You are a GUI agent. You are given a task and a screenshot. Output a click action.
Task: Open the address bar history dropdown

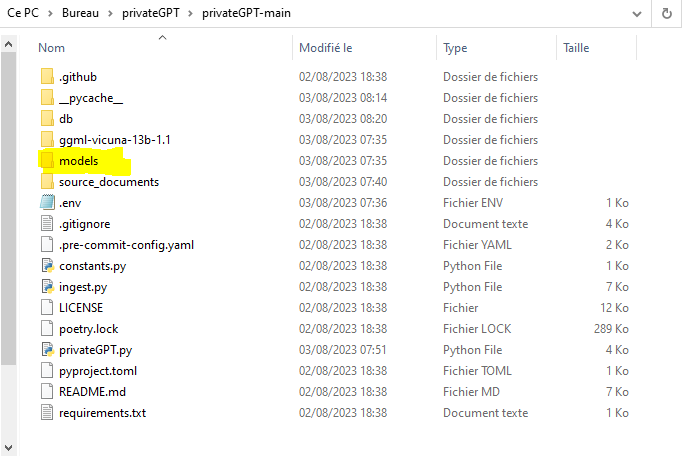pos(637,14)
